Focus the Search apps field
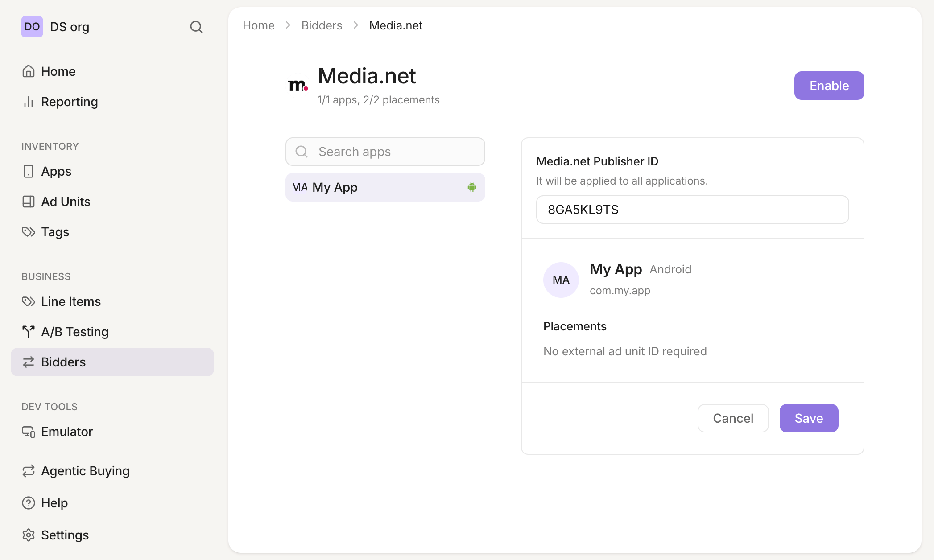This screenshot has width=934, height=560. click(x=385, y=152)
